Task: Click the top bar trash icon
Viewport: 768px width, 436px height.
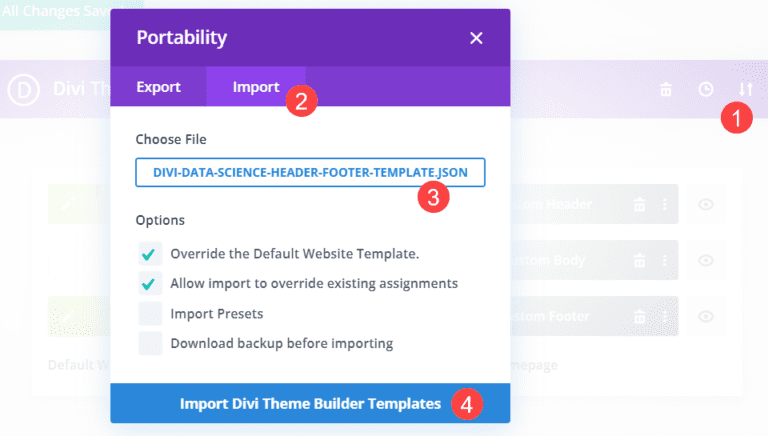Action: pyautogui.click(x=666, y=90)
